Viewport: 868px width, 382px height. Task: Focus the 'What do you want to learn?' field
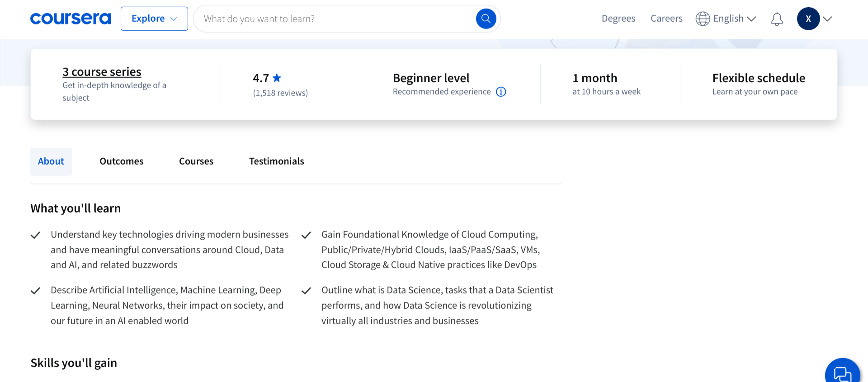(x=335, y=19)
